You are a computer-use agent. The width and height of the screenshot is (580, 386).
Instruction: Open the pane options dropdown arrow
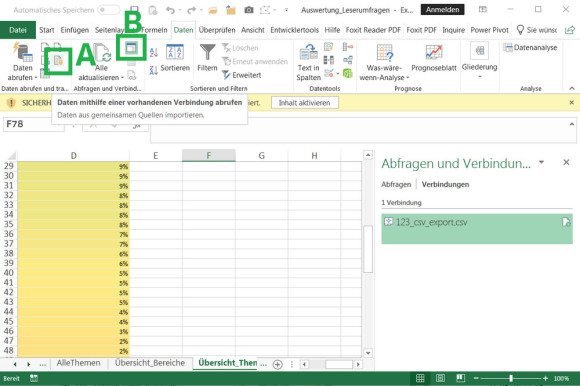(542, 162)
